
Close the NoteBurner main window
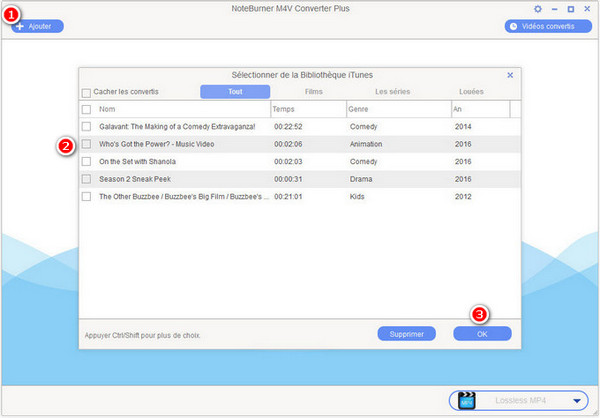click(587, 8)
